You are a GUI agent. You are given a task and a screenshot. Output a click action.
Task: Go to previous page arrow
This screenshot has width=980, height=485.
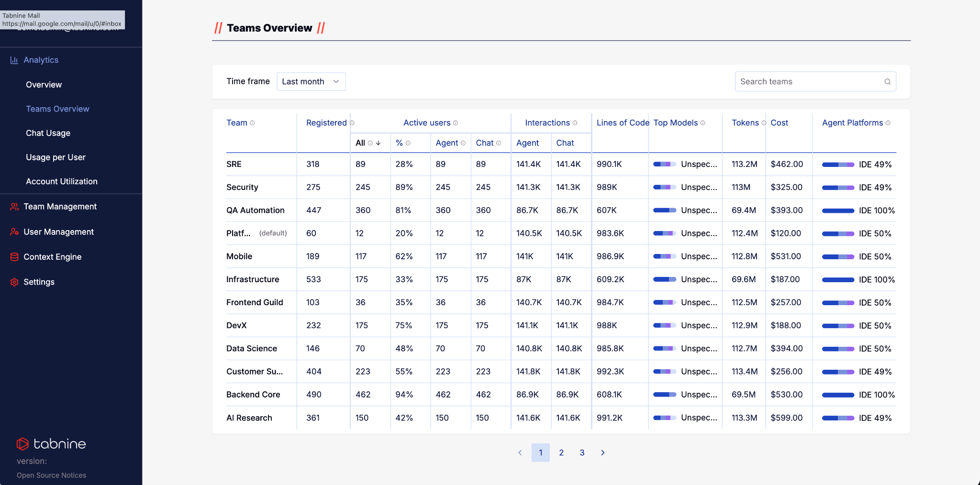click(x=520, y=452)
